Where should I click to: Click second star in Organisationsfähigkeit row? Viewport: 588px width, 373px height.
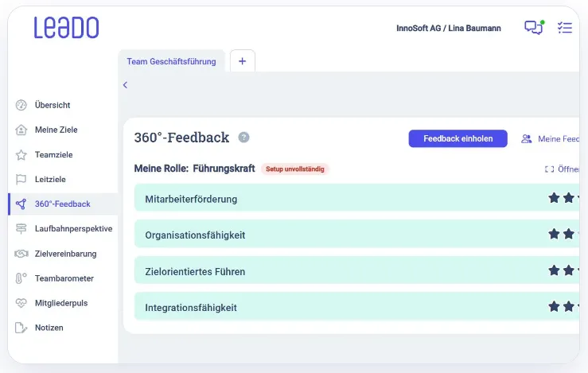568,235
